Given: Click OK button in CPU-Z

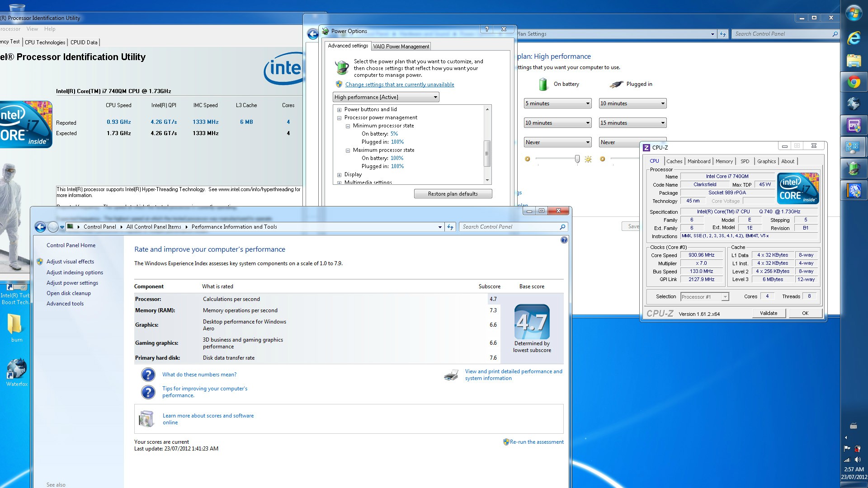Looking at the screenshot, I should (x=805, y=313).
